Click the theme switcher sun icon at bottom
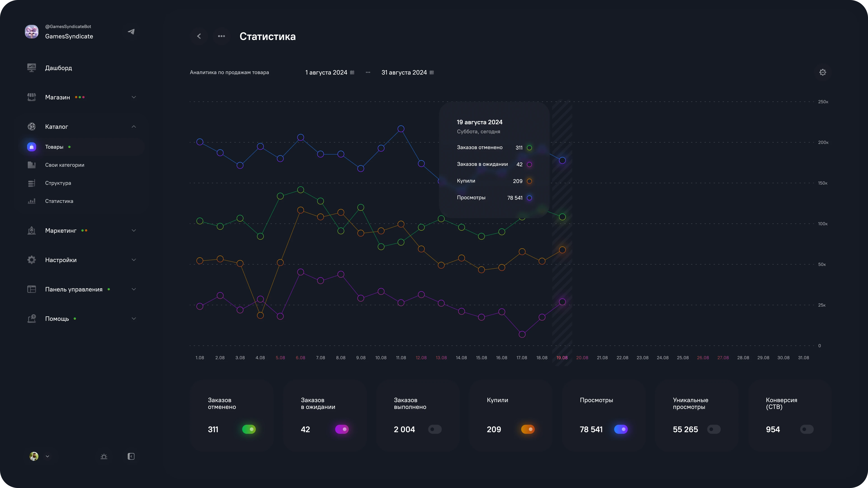Viewport: 868px width, 488px height. (104, 456)
